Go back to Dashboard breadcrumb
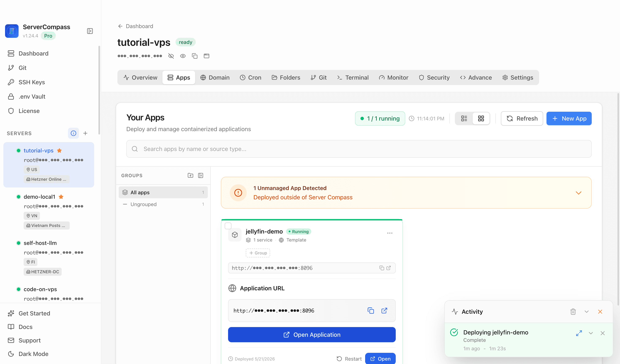 pos(135,26)
